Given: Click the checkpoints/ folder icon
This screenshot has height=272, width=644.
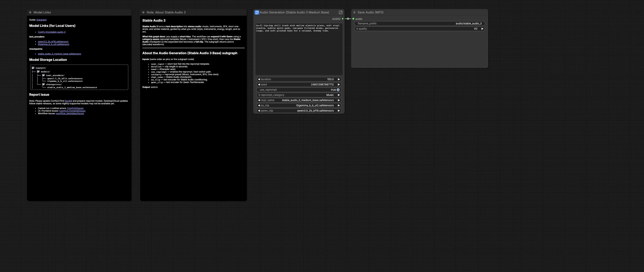Looking at the screenshot, I should pyautogui.click(x=44, y=84).
